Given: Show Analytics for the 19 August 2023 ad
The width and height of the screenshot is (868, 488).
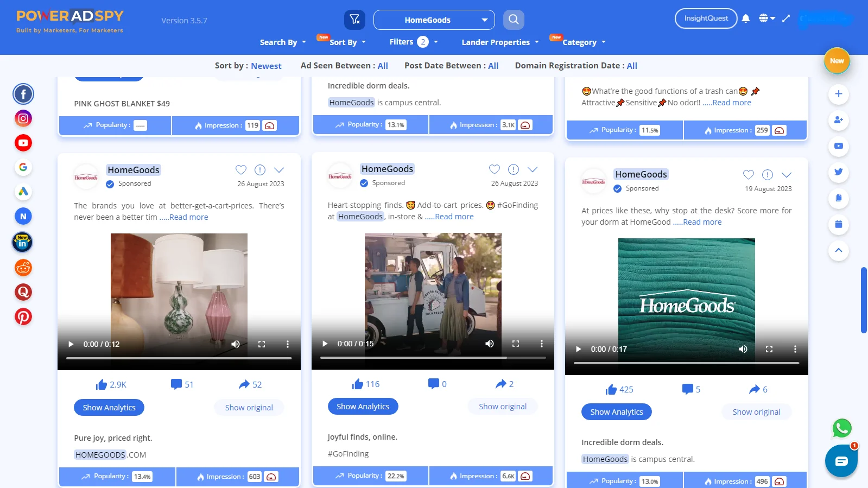Looking at the screenshot, I should pos(617,412).
